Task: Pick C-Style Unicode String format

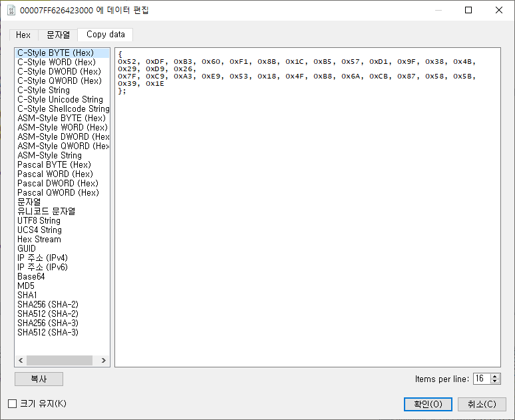Action: [x=63, y=99]
